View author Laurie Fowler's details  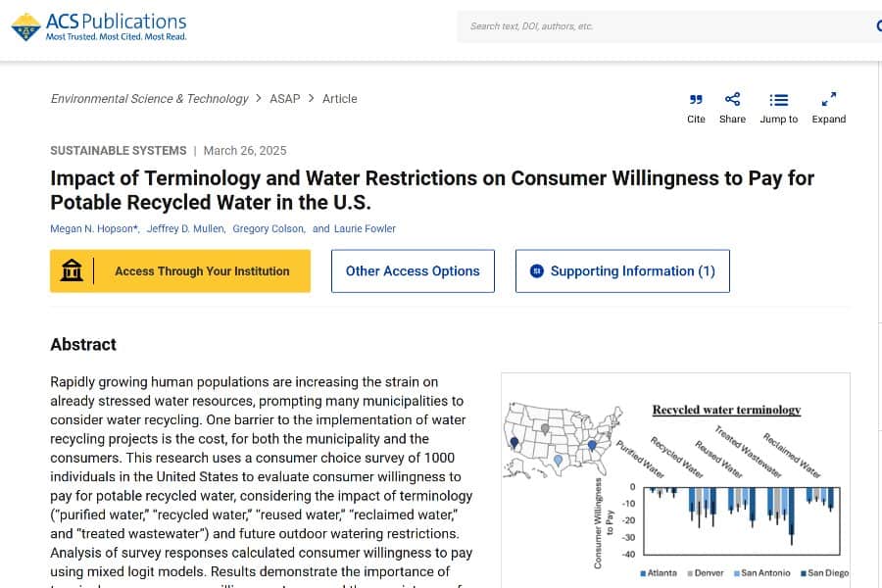tap(364, 228)
